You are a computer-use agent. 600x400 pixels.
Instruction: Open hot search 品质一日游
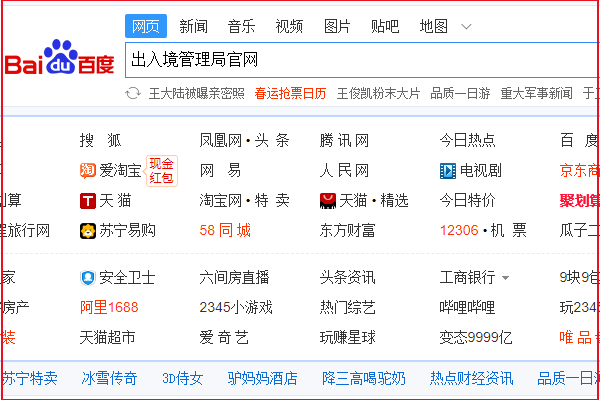click(460, 93)
